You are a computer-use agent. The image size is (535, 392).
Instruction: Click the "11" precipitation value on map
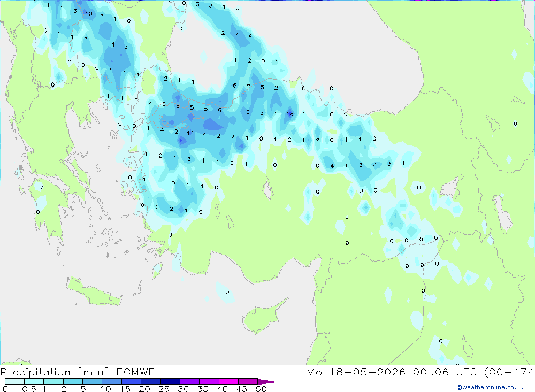click(x=190, y=133)
